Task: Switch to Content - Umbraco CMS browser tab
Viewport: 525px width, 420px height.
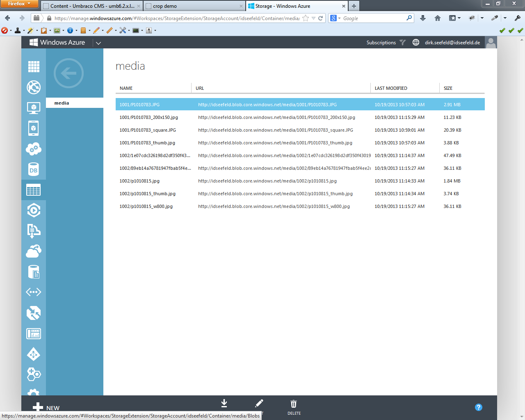Action: click(91, 6)
